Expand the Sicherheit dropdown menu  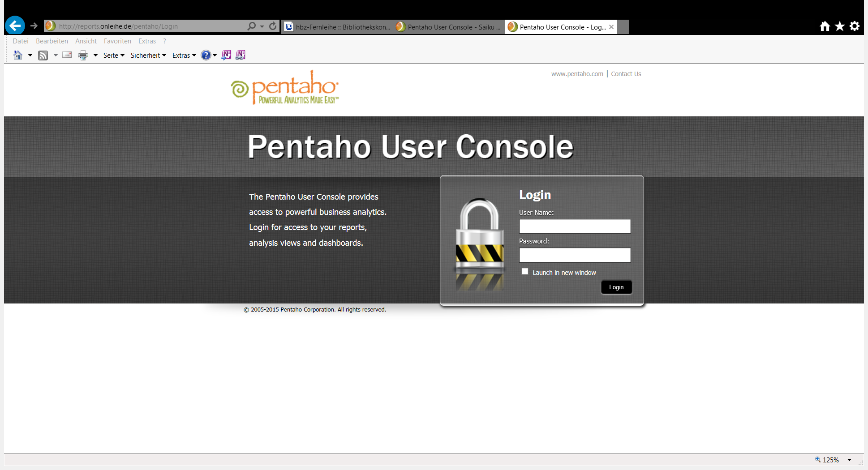coord(148,56)
